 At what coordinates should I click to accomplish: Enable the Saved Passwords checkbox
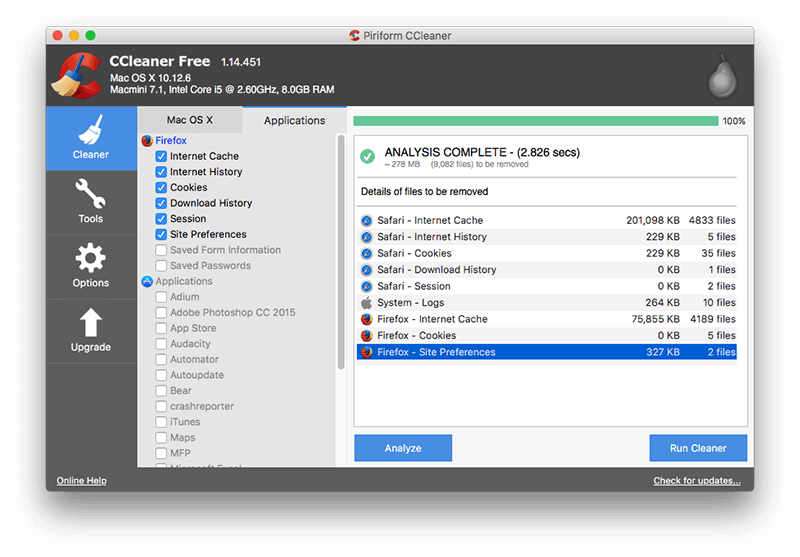coord(161,266)
